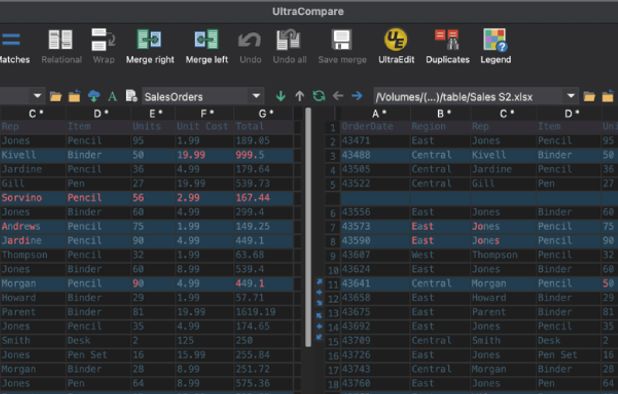Select Thompson in the right pane
618x394 pixels.
pyautogui.click(x=503, y=255)
